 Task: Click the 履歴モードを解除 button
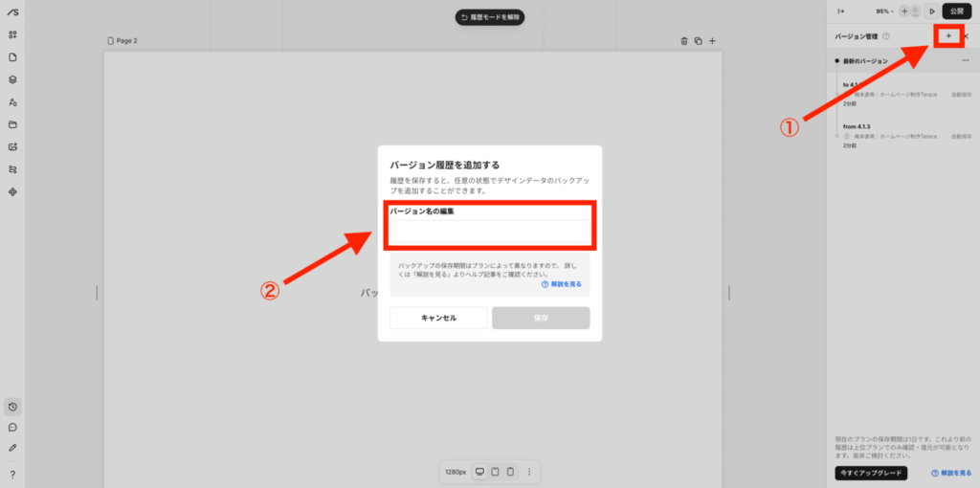point(490,17)
